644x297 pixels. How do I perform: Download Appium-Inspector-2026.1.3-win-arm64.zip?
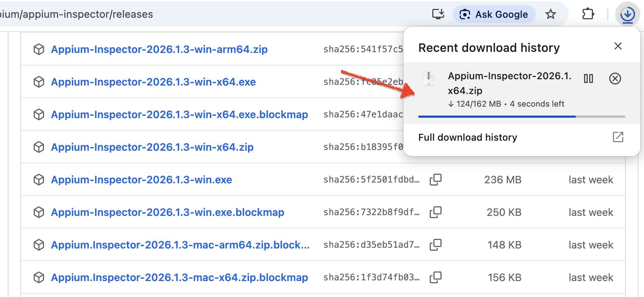click(x=159, y=49)
